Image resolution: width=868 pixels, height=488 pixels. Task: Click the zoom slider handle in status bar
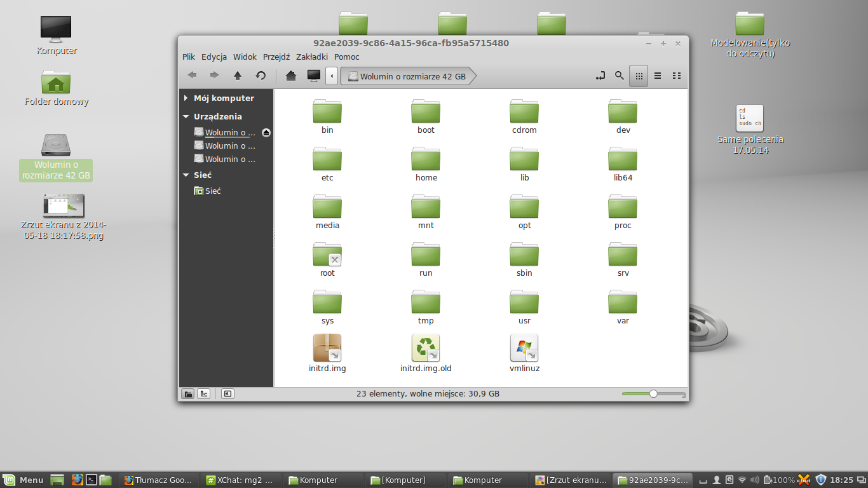click(x=653, y=394)
